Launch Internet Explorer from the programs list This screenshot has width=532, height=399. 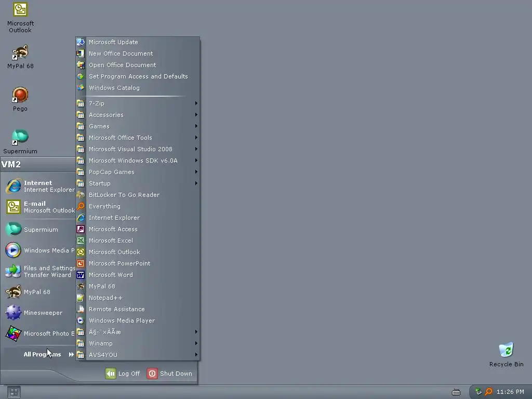[x=138, y=218]
